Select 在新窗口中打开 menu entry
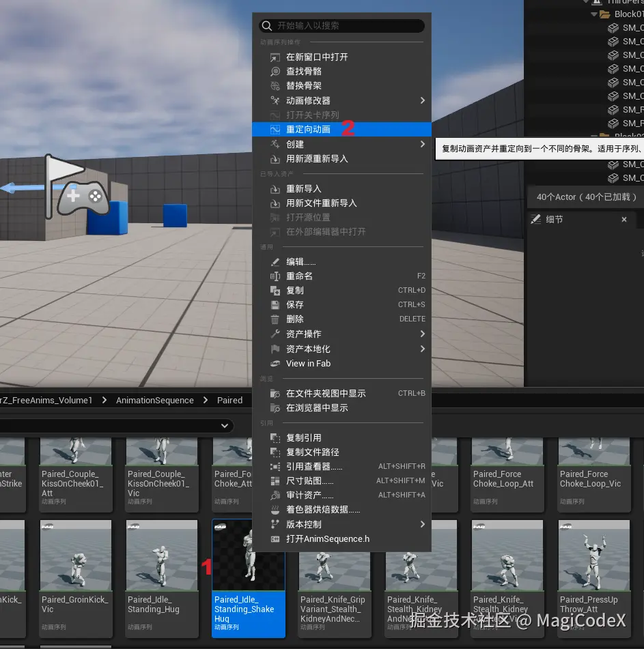 click(341, 57)
